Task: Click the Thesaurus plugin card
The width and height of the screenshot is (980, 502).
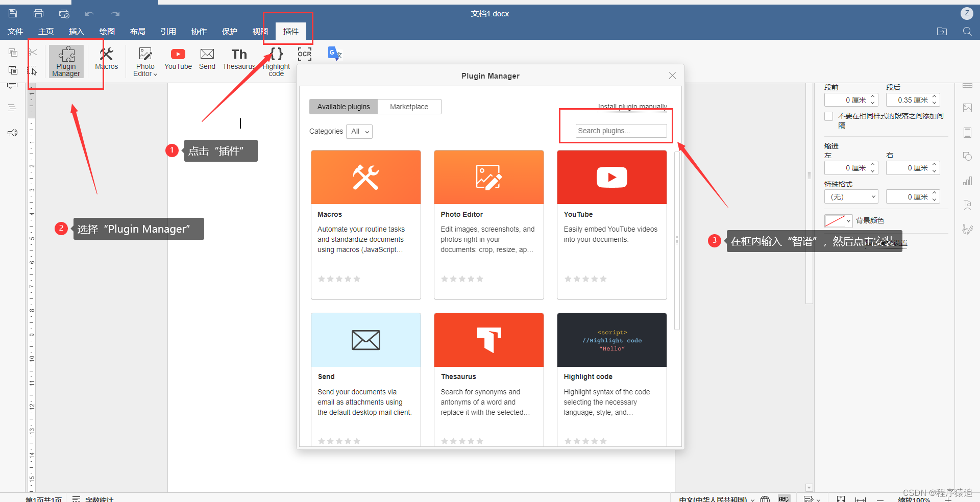Action: [489, 380]
